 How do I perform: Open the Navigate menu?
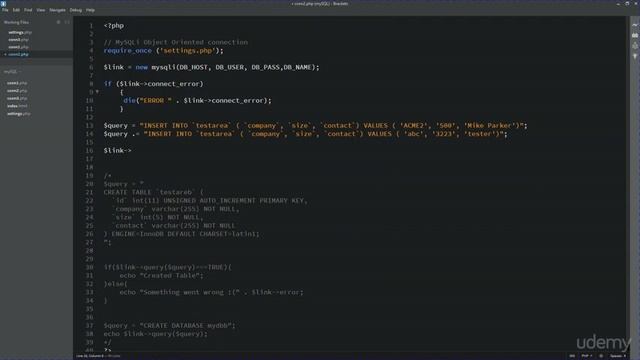tap(58, 10)
